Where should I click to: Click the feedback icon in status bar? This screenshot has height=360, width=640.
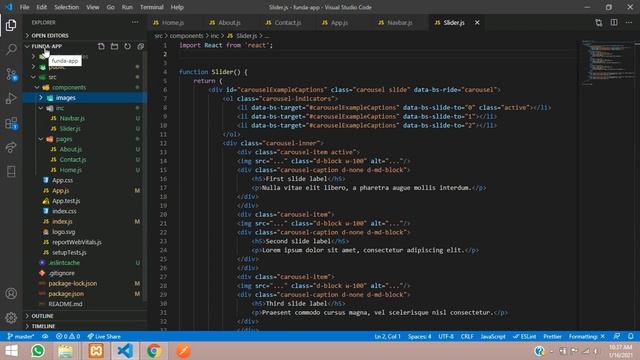[617, 336]
